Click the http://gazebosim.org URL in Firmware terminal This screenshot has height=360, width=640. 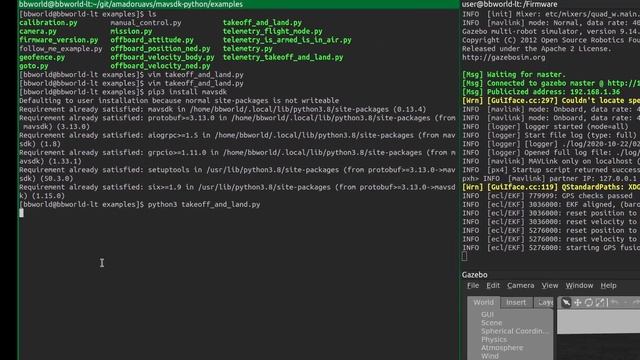[x=504, y=58]
